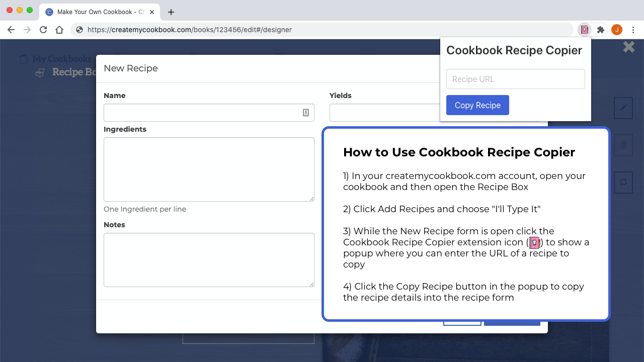Click the rotate/refresh icon on the right sidebar
This screenshot has width=644, height=362.
623,182
